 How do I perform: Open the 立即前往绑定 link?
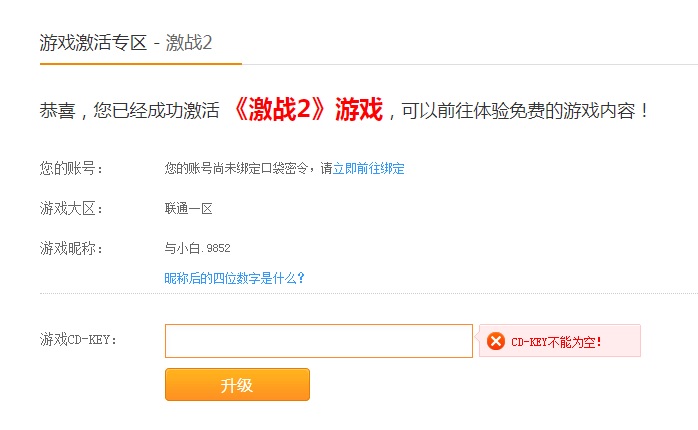(x=369, y=169)
